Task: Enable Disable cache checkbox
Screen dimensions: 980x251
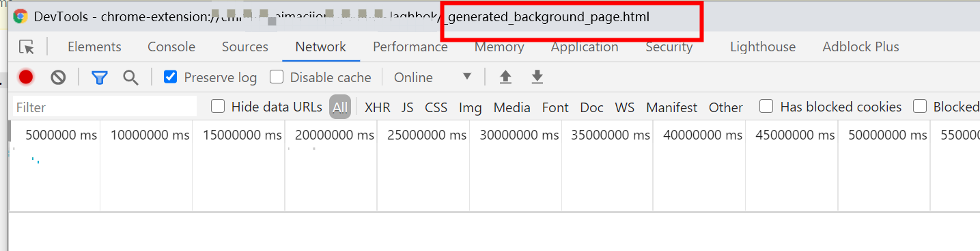Action: (277, 77)
